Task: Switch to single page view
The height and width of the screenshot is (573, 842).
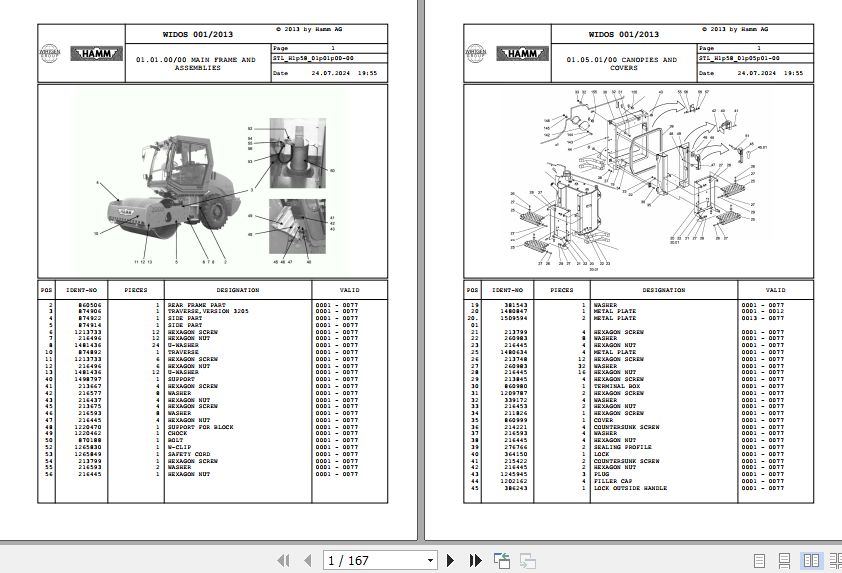Action: (759, 561)
